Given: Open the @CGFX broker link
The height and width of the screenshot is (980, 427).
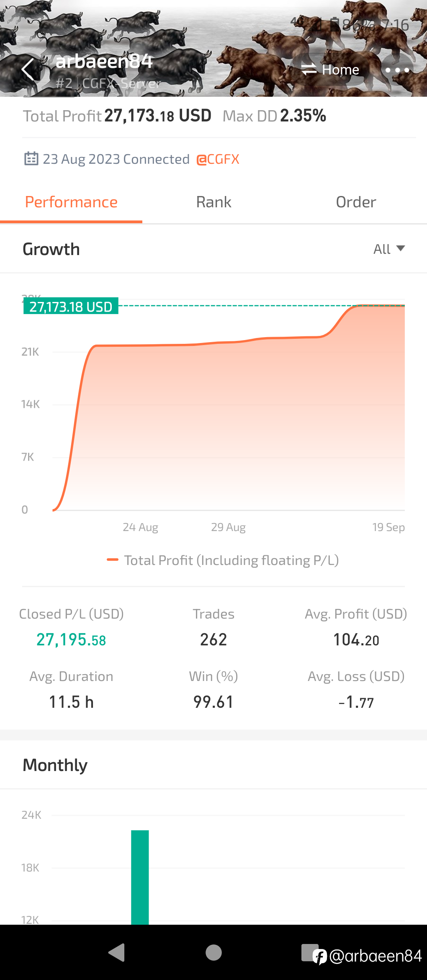Looking at the screenshot, I should click(x=218, y=159).
